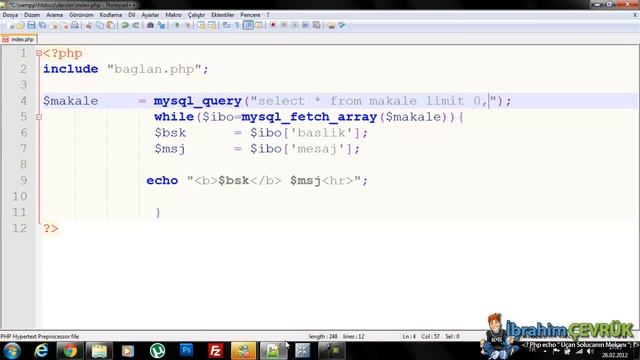The image size is (640, 360).
Task: Click the Stop macro recording icon
Action: 284,25
